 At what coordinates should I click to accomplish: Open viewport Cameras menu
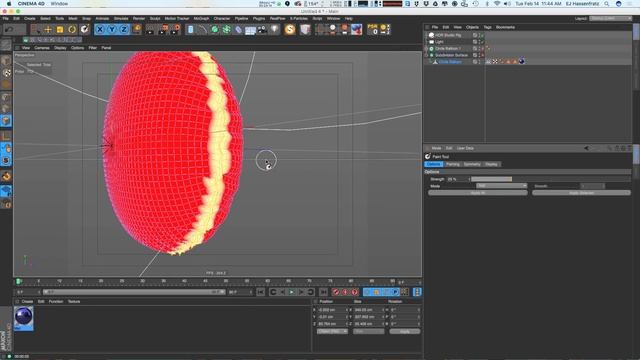(x=42, y=48)
